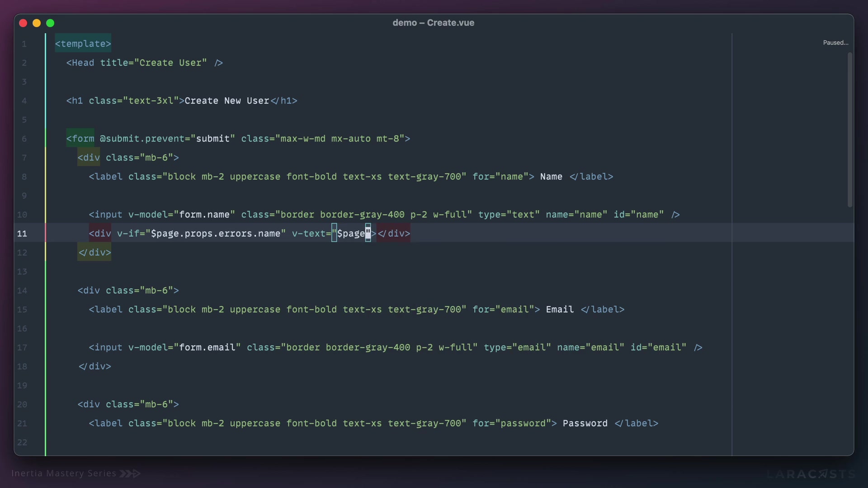Click line number 21 in gutter
The height and width of the screenshot is (488, 868).
[22, 423]
